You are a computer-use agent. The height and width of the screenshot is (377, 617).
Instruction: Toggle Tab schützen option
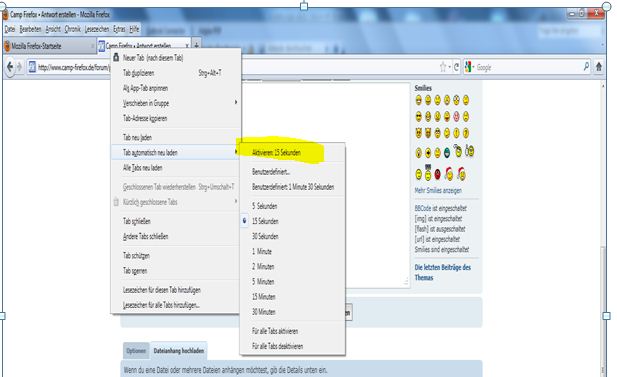coord(175,256)
